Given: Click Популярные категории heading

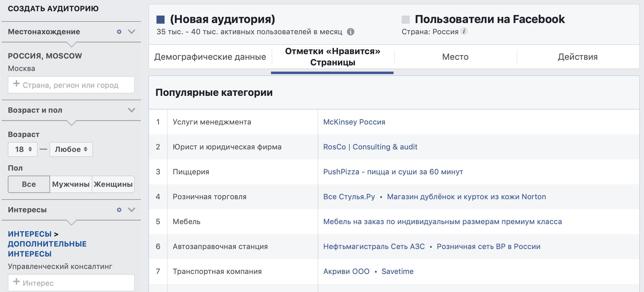Looking at the screenshot, I should [x=214, y=92].
